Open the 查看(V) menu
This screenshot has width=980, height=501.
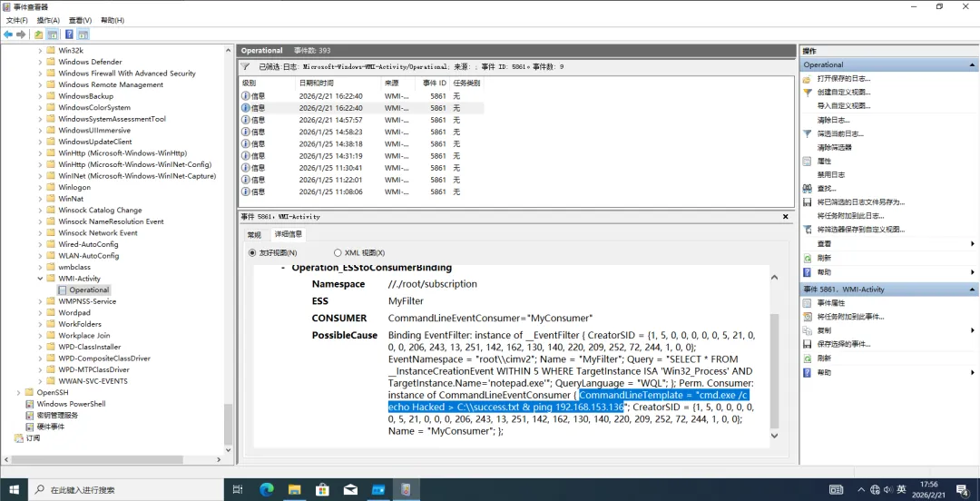80,20
